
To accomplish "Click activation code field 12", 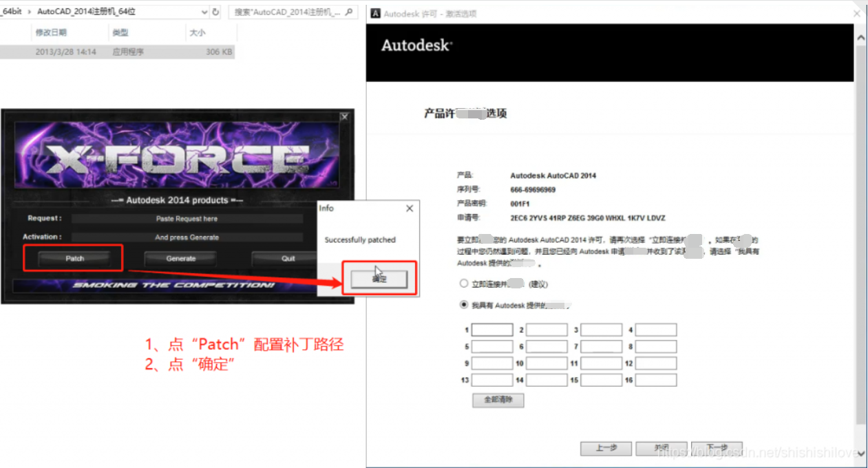I will tap(656, 363).
